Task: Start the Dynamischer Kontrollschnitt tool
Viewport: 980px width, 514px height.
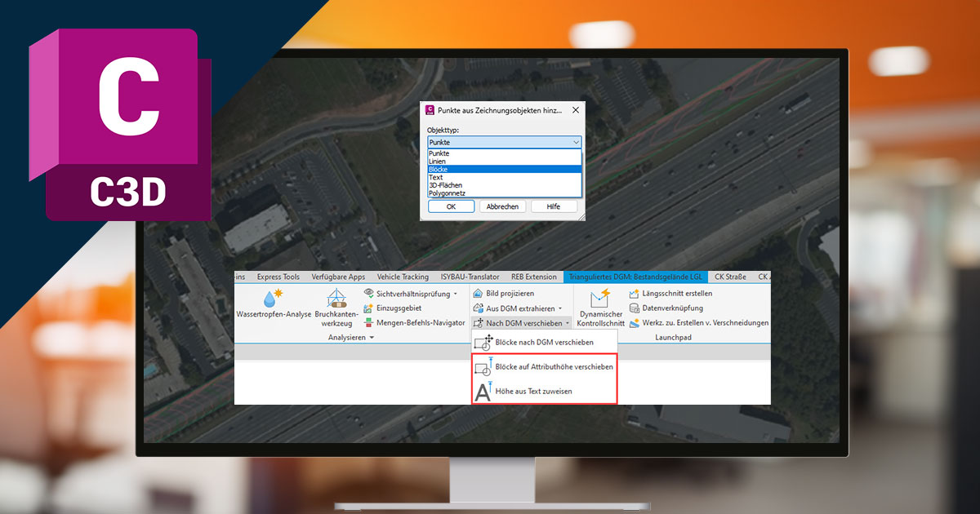Action: [x=600, y=300]
